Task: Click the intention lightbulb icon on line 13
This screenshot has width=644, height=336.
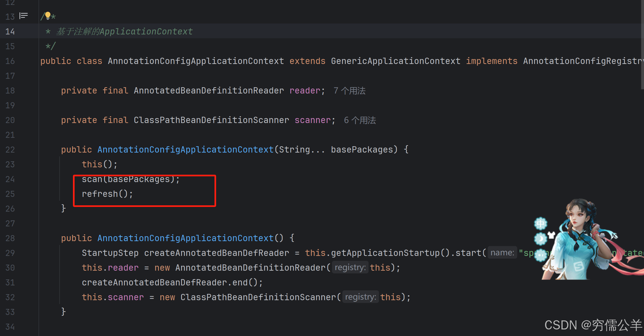Action: pos(48,15)
